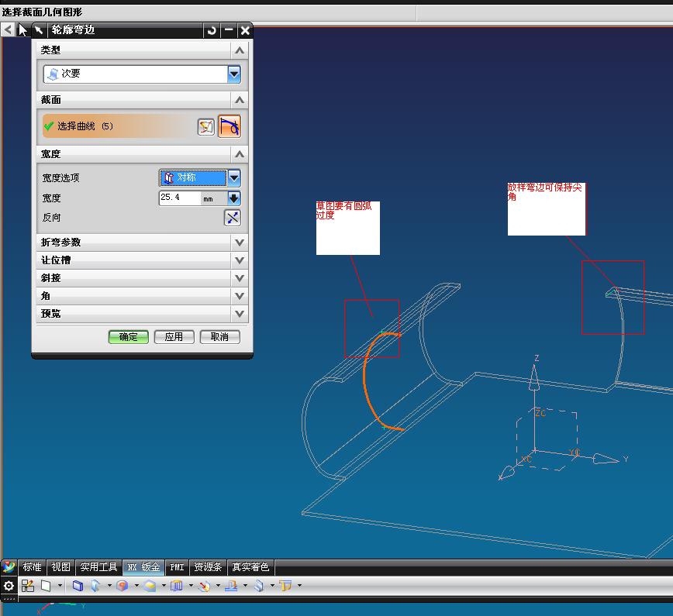Select the blue Tab plate tool icon
Screen dimensions: 673x616
(x=78, y=586)
